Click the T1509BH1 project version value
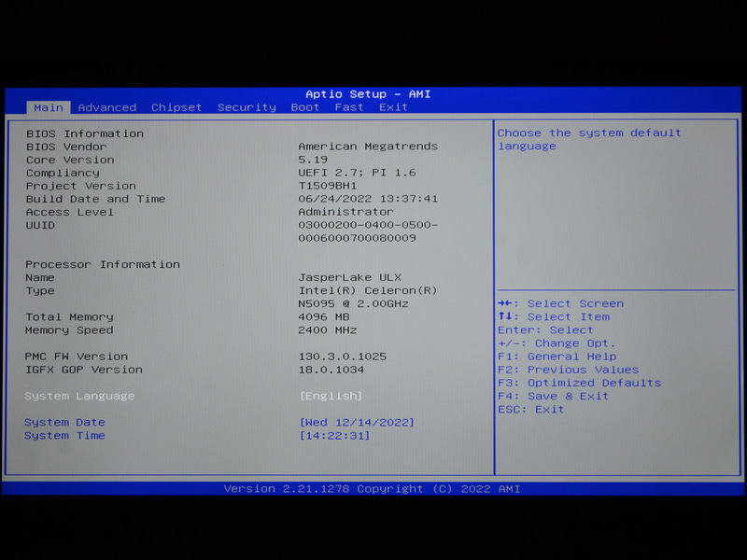 (x=328, y=186)
